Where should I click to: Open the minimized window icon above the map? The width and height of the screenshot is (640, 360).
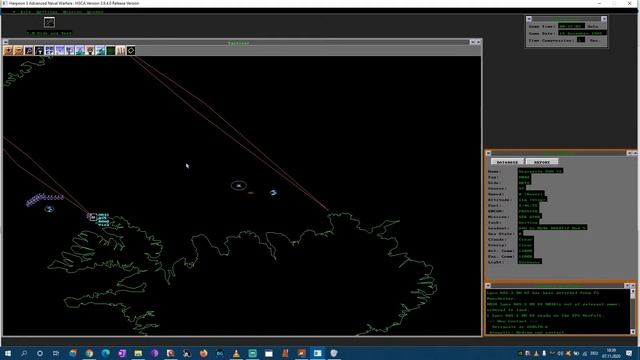tap(49, 22)
